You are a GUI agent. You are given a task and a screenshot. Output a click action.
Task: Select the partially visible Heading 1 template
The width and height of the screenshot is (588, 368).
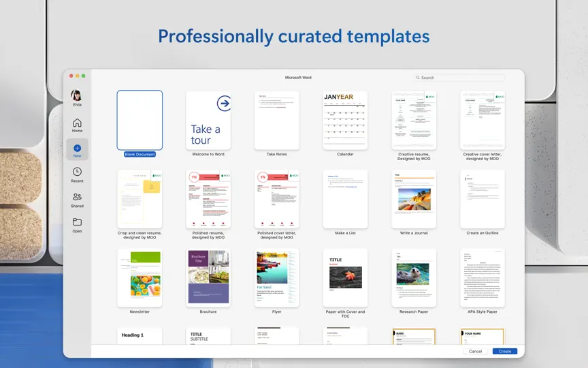tap(140, 336)
